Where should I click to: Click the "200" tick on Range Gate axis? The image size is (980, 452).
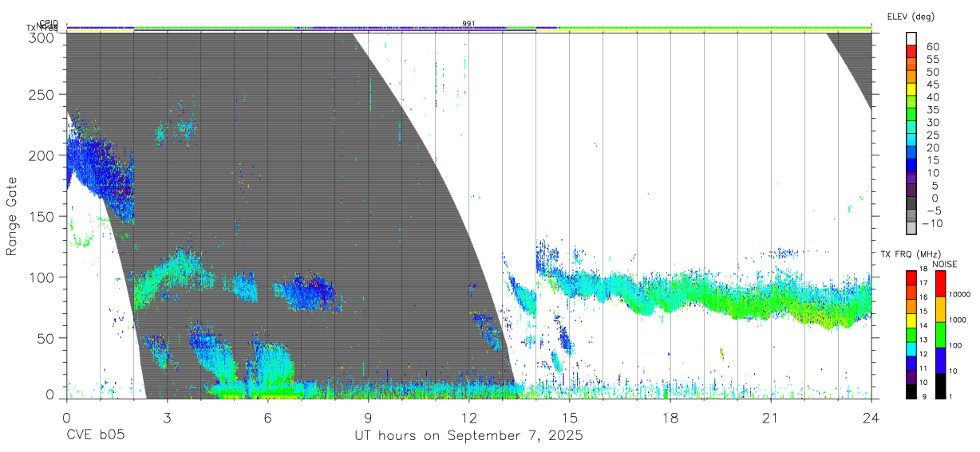coord(42,155)
